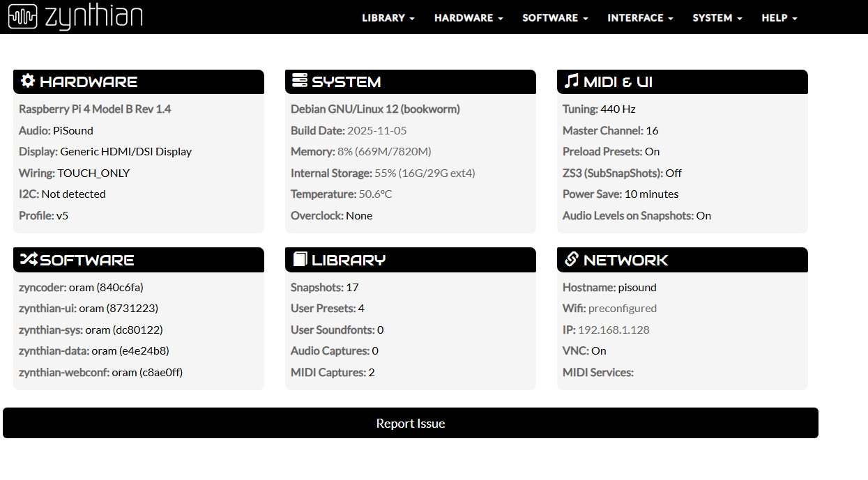Click the System server icon
Image resolution: width=868 pixels, height=480 pixels.
pos(299,82)
